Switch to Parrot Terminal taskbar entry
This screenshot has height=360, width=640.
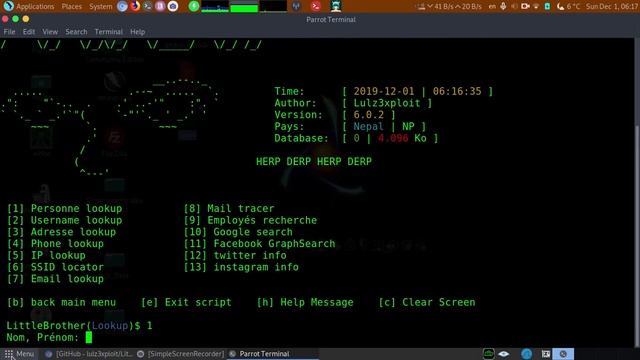[273, 354]
